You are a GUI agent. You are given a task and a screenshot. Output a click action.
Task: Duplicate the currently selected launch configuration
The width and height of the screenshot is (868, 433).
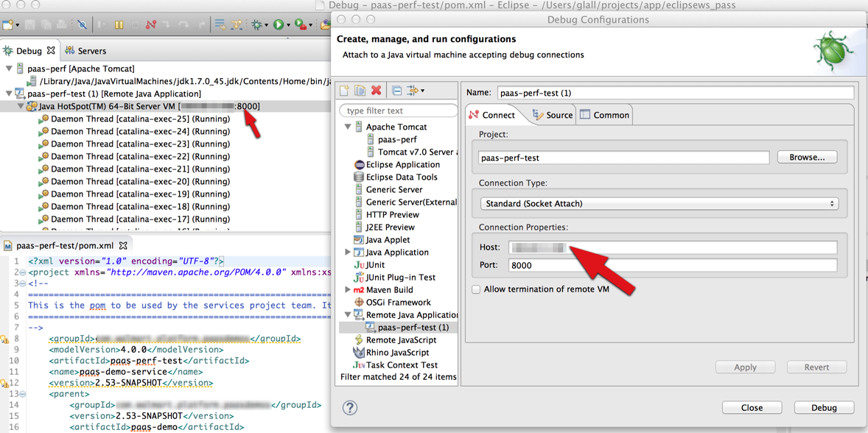click(360, 90)
